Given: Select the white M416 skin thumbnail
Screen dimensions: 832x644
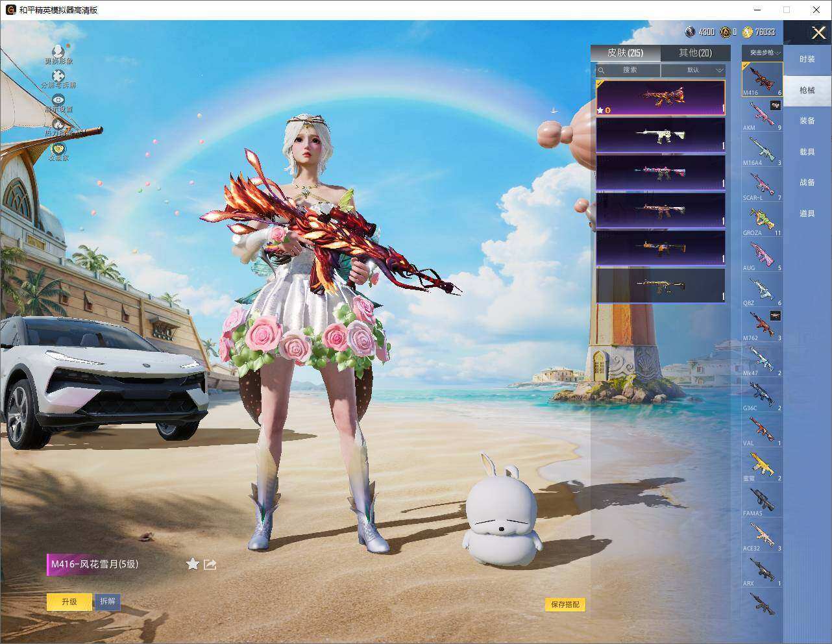Looking at the screenshot, I should (661, 135).
